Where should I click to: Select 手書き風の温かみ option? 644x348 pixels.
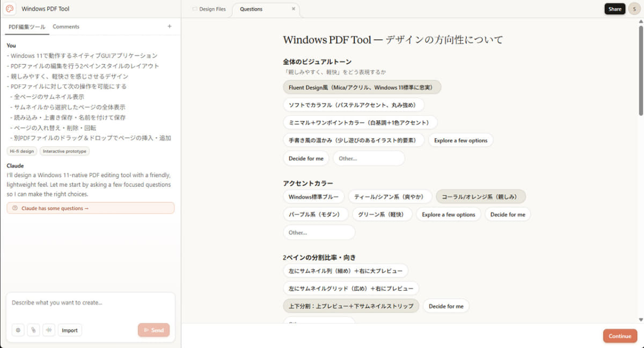click(x=353, y=140)
